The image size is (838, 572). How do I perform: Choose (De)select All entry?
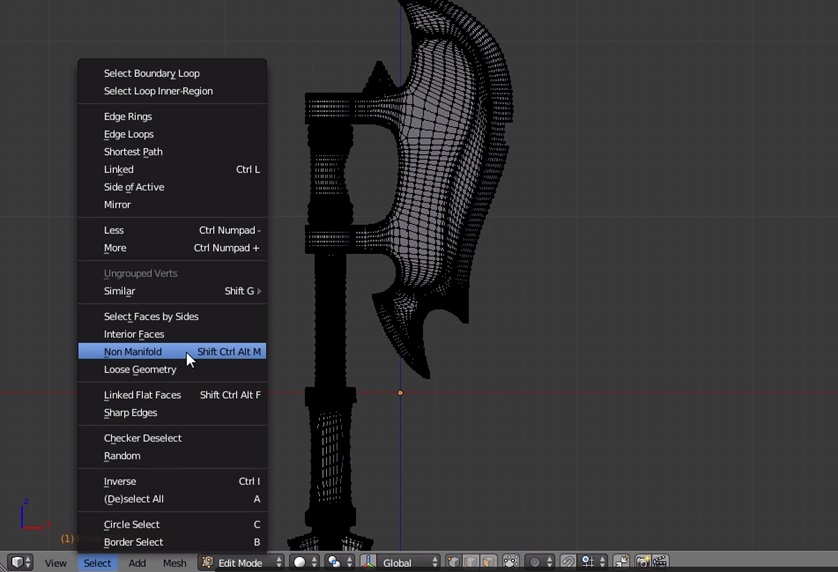(172, 499)
